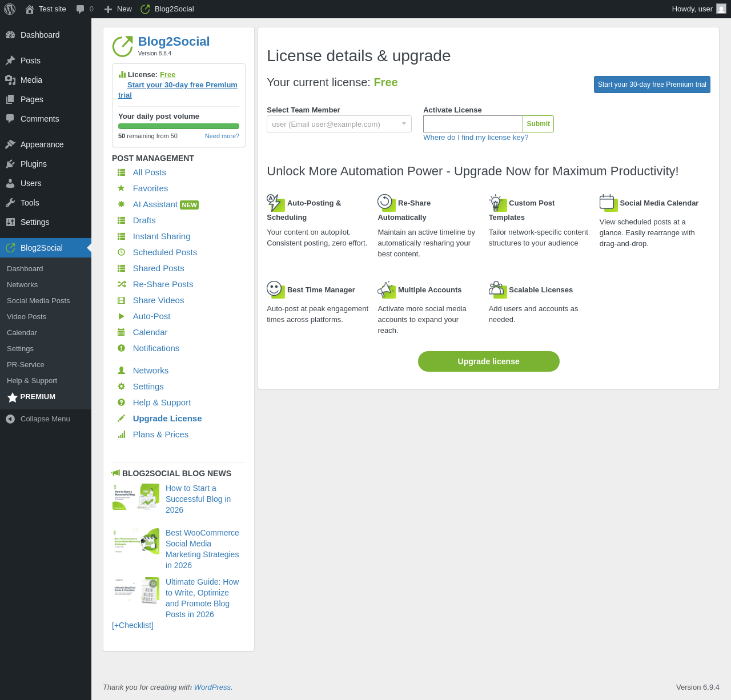Screen dimensions: 731x700
Task: Click the Drafts list icon
Action: click(121, 220)
